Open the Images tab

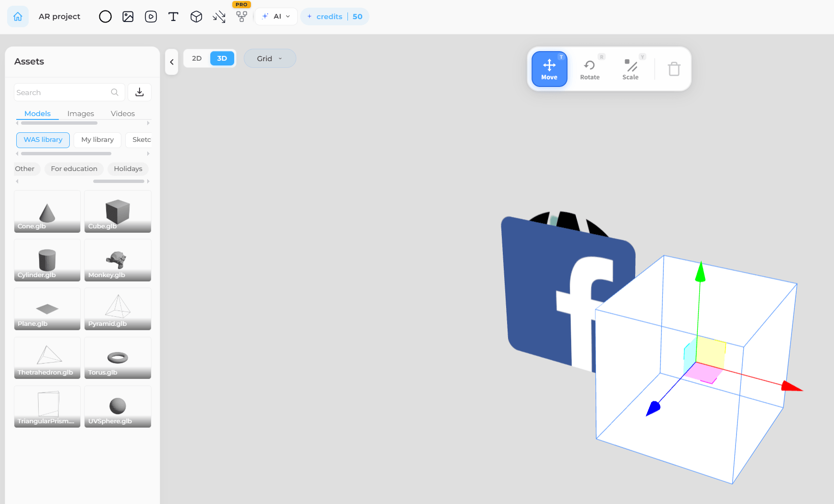81,114
